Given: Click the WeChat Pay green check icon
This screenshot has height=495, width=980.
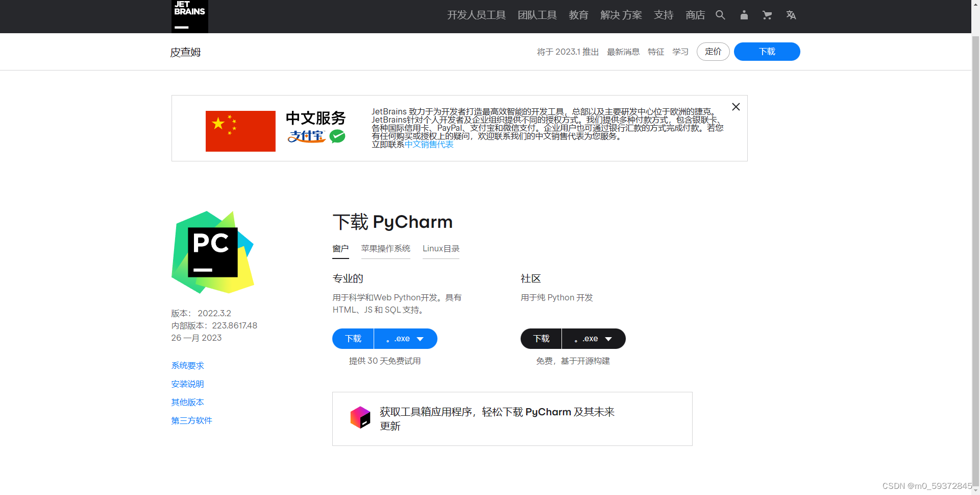Looking at the screenshot, I should (x=337, y=136).
